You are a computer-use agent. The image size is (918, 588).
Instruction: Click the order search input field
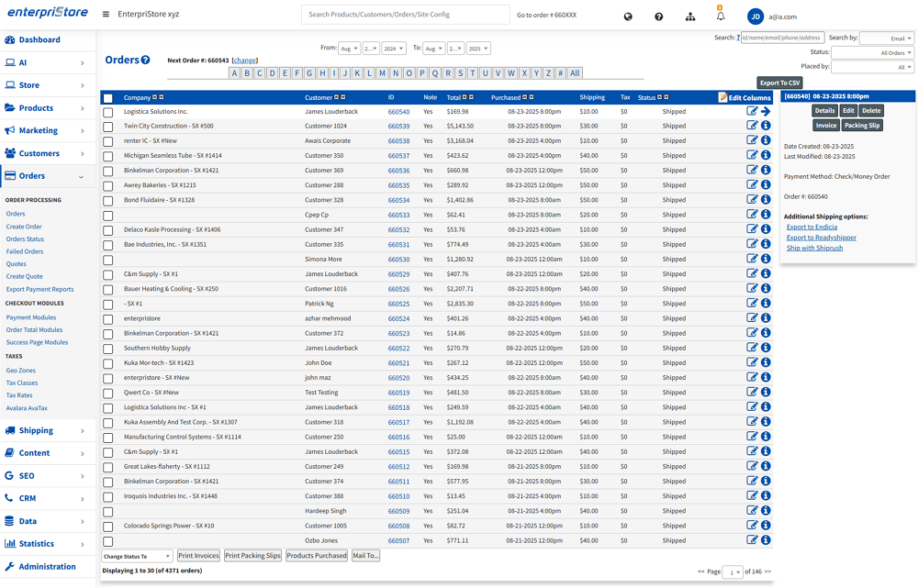pos(782,38)
